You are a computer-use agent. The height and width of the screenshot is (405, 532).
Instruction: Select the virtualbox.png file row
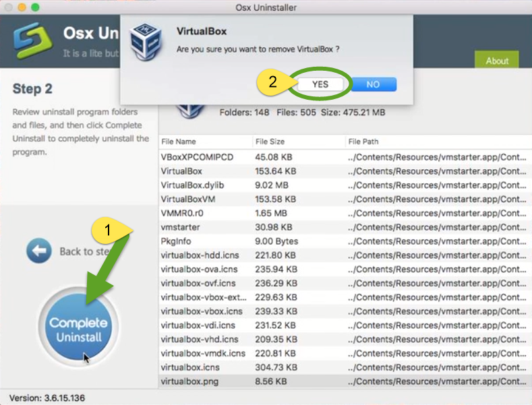(x=345, y=381)
